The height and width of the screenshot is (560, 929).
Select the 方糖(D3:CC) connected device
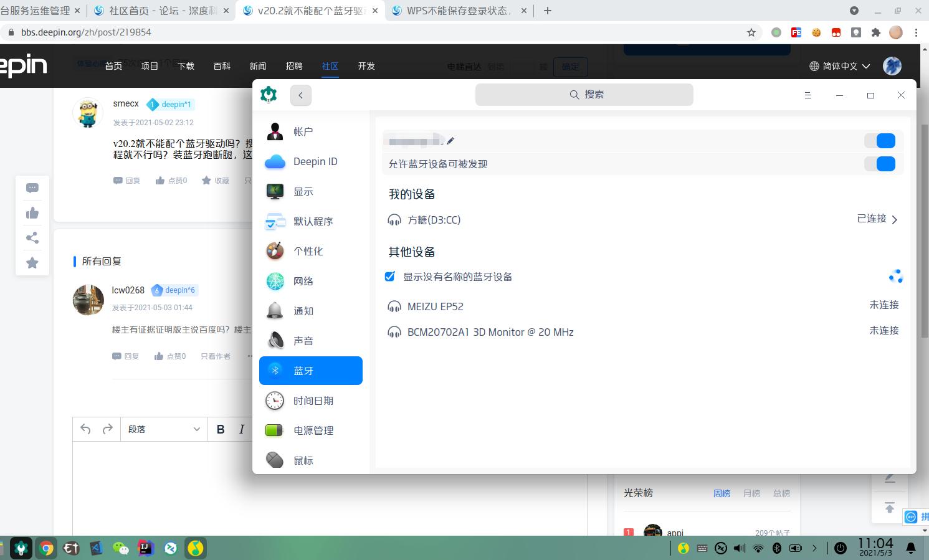(643, 219)
